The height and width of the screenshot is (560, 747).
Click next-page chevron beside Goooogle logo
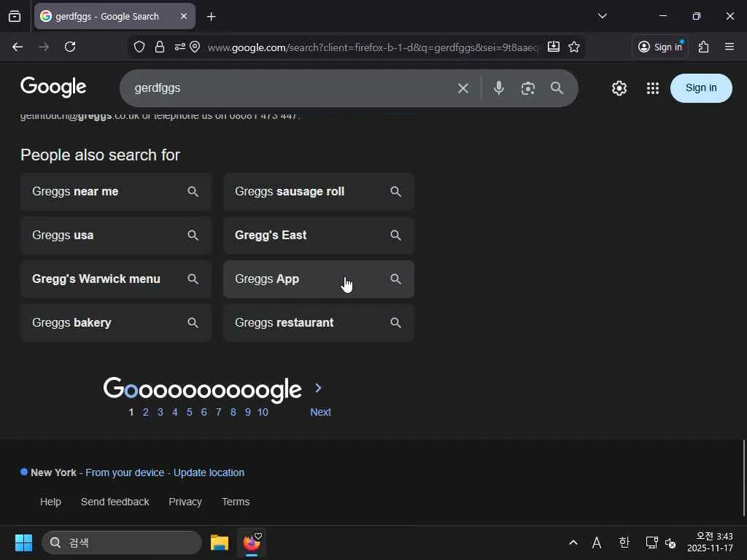coord(318,388)
